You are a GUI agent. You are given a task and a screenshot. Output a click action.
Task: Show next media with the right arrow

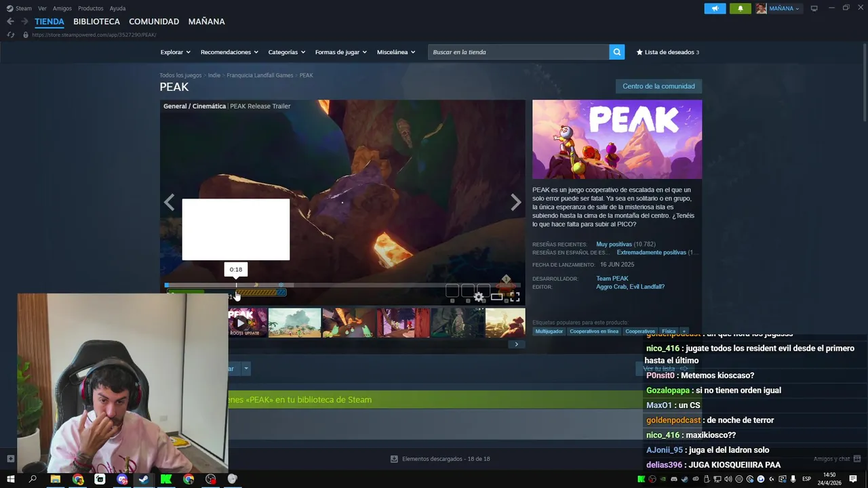coord(516,202)
